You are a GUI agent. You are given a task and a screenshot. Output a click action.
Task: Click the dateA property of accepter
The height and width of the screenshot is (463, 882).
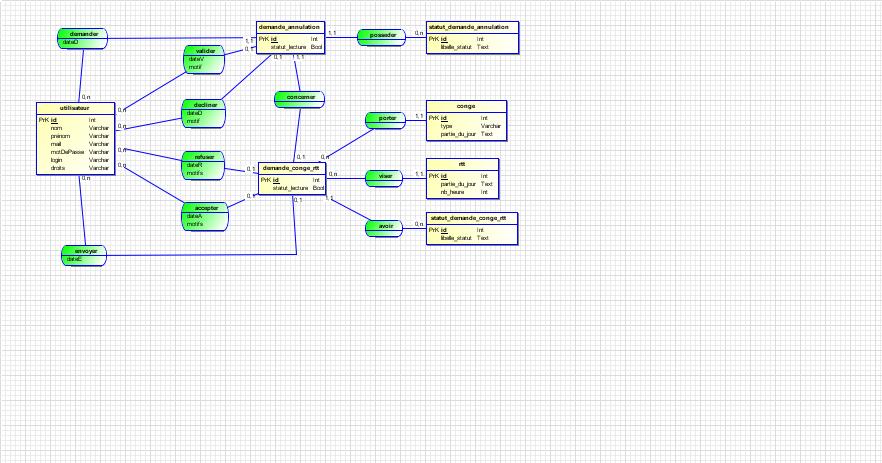[194, 216]
